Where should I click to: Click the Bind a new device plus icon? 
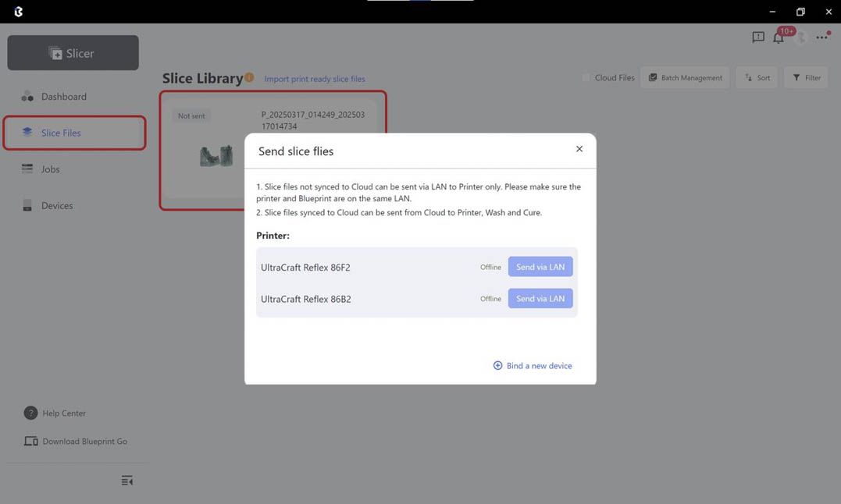497,365
